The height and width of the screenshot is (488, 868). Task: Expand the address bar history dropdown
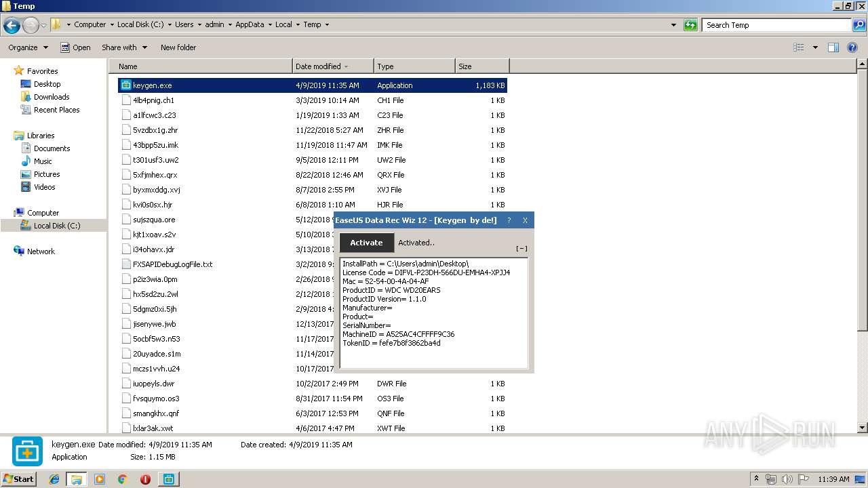tap(673, 25)
